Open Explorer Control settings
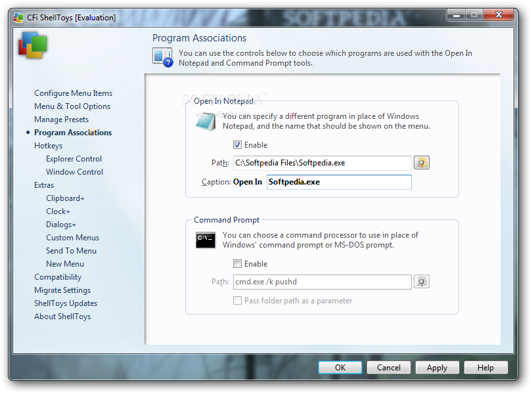 (74, 159)
